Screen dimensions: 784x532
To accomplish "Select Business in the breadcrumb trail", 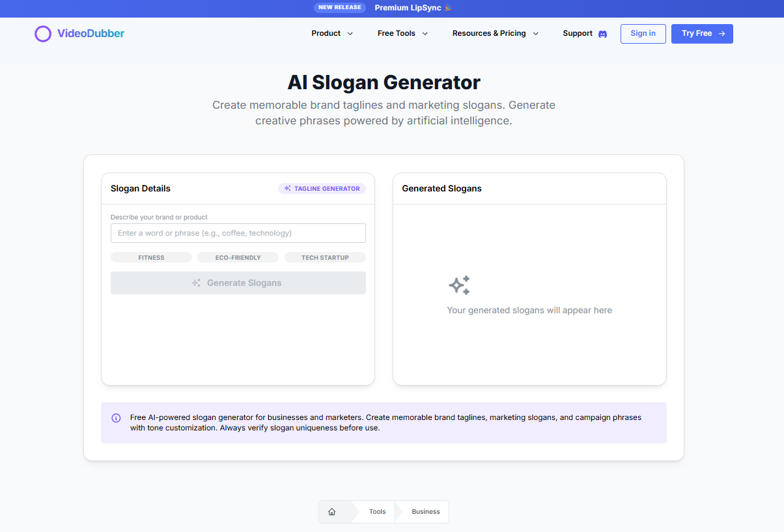I will pyautogui.click(x=426, y=511).
